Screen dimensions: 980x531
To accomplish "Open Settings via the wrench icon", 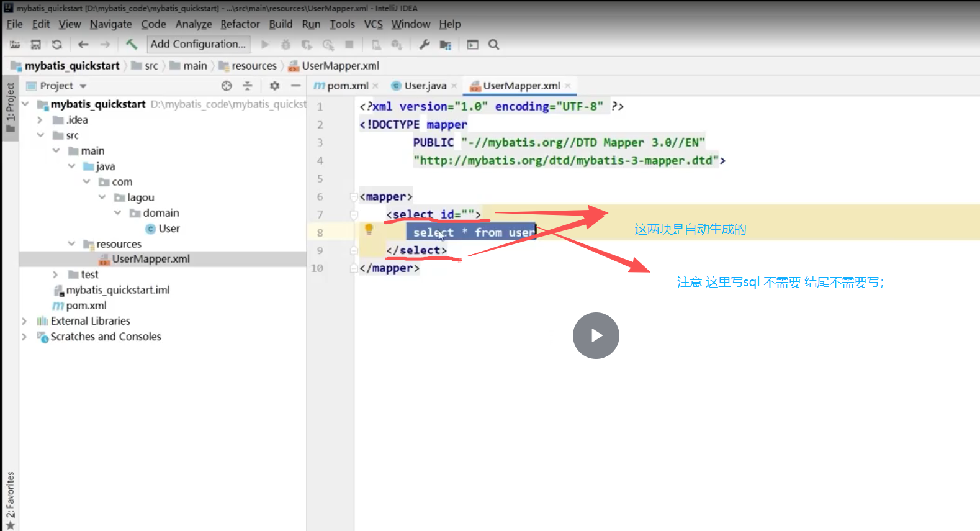I will (425, 45).
